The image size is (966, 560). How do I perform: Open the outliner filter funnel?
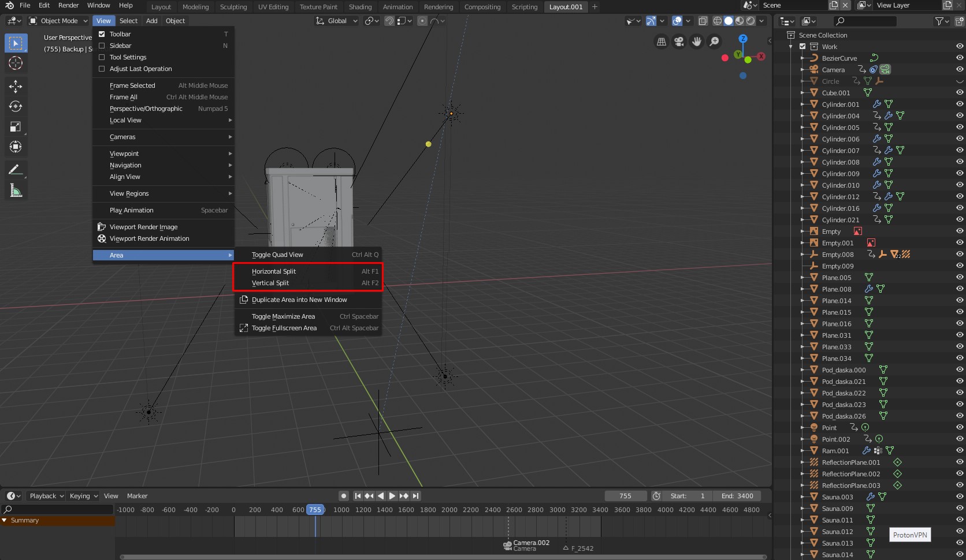pos(940,21)
